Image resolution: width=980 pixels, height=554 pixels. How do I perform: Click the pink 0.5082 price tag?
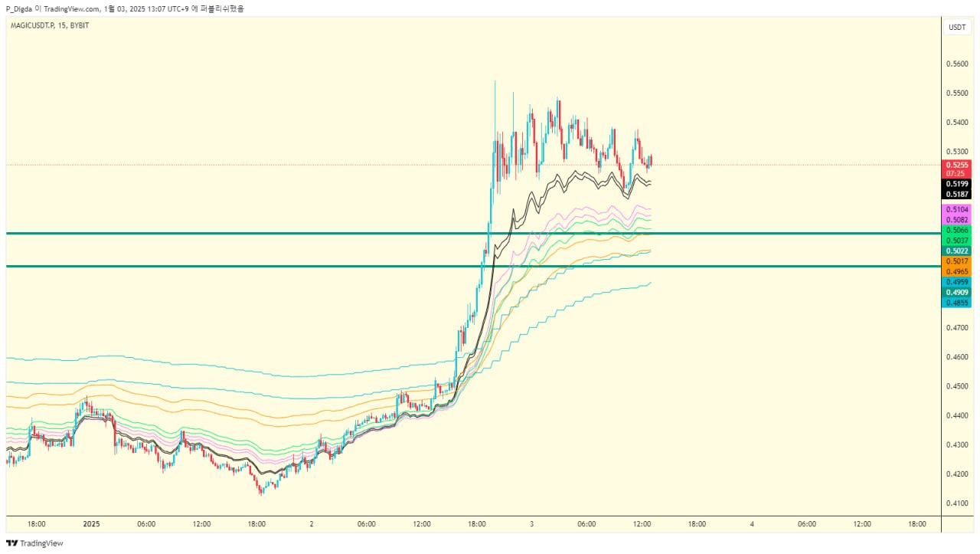click(957, 220)
